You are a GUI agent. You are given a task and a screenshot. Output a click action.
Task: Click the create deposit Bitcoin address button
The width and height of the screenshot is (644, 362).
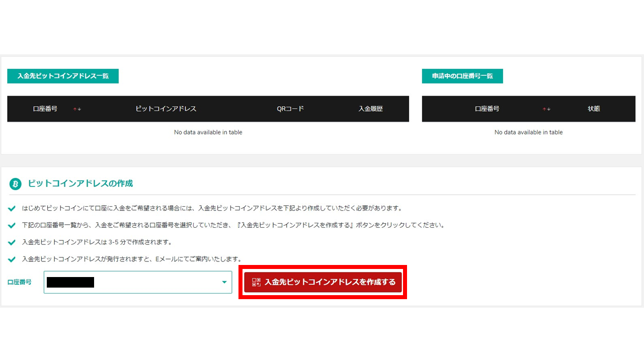coord(323,282)
